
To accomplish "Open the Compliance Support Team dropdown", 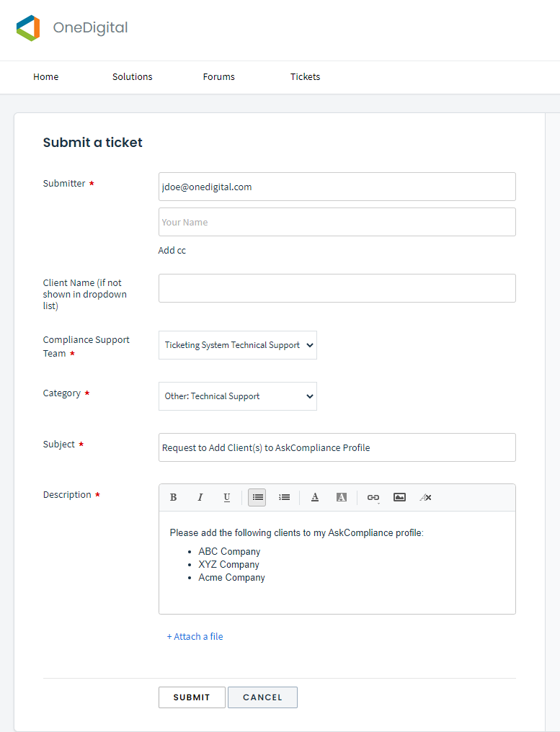I will coord(238,345).
